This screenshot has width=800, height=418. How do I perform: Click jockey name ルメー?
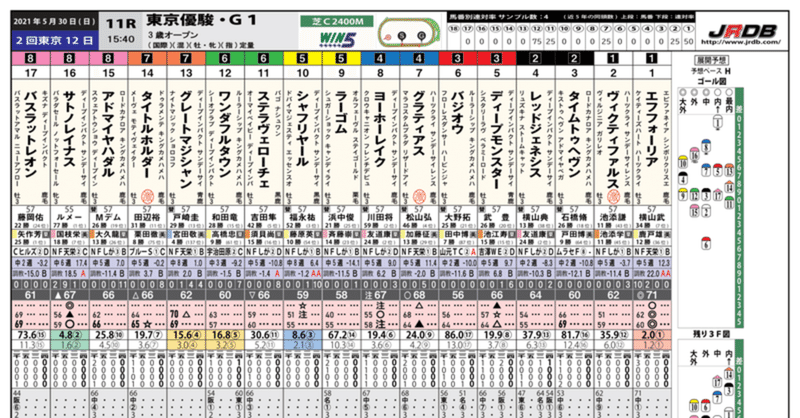(x=69, y=217)
